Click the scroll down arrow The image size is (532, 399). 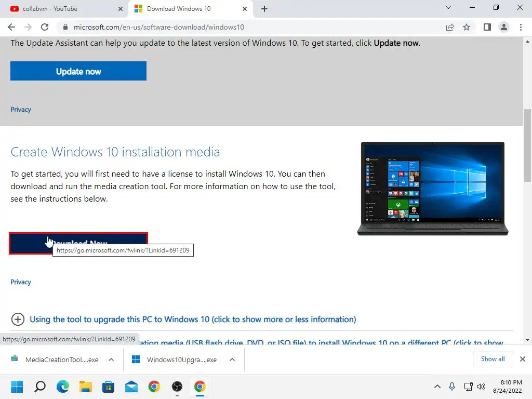coord(528,340)
